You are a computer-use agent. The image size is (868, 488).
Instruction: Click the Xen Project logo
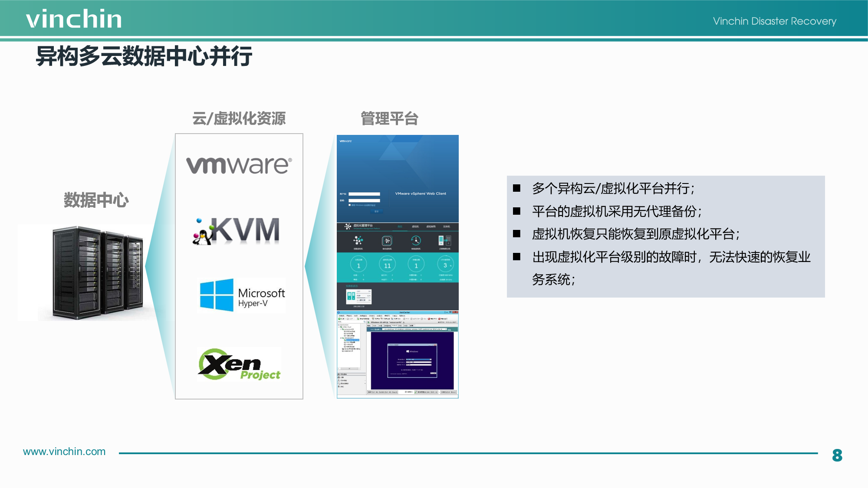239,364
